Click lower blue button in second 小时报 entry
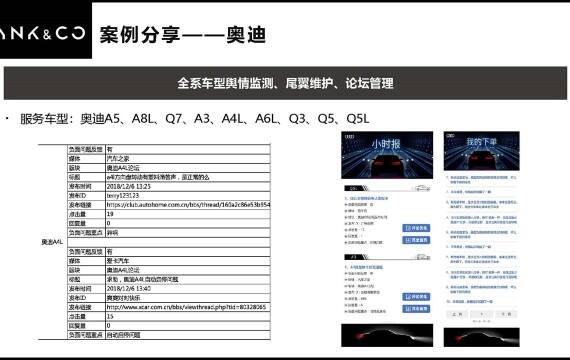This screenshot has width=570, height=360. tap(416, 309)
